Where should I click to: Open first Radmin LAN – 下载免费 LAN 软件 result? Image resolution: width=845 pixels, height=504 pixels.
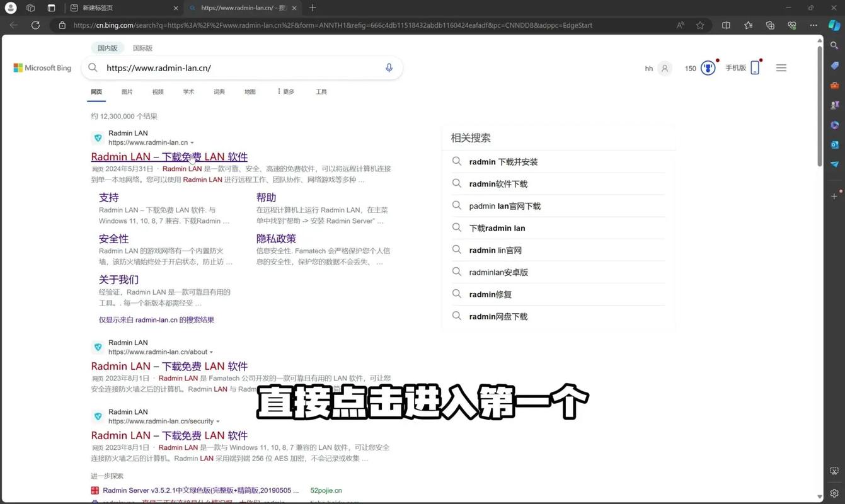(x=169, y=156)
